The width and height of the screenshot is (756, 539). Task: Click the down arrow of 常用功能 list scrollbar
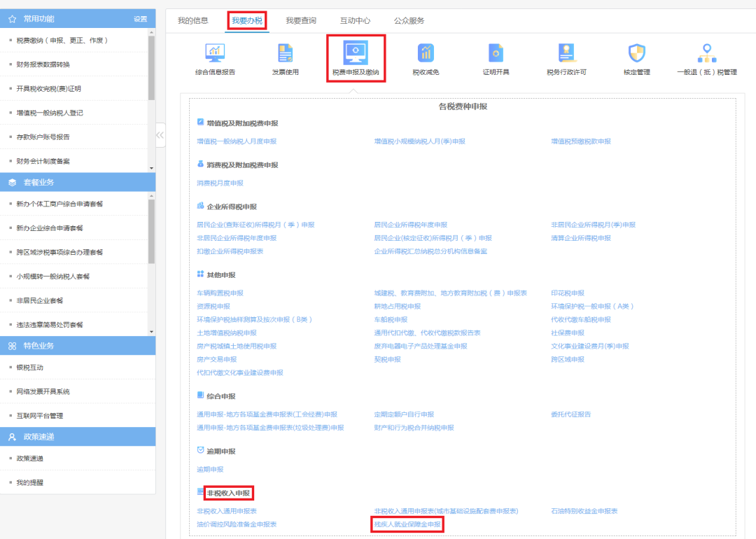[152, 168]
